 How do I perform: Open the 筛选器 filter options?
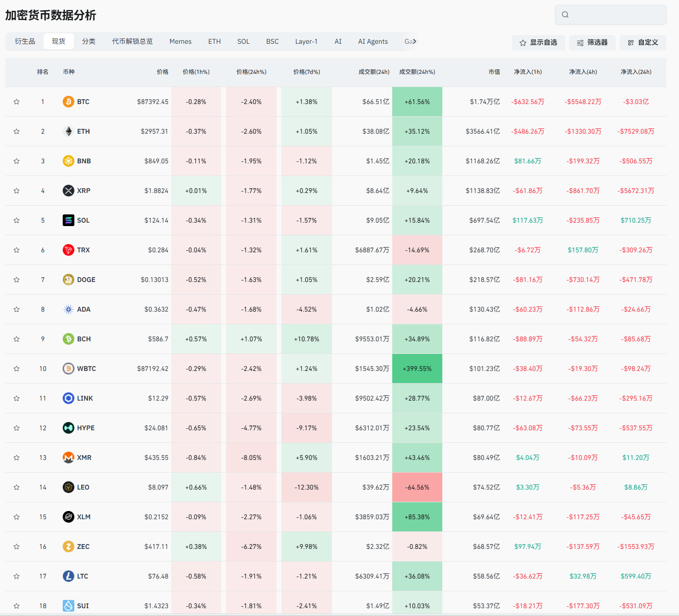pos(592,43)
